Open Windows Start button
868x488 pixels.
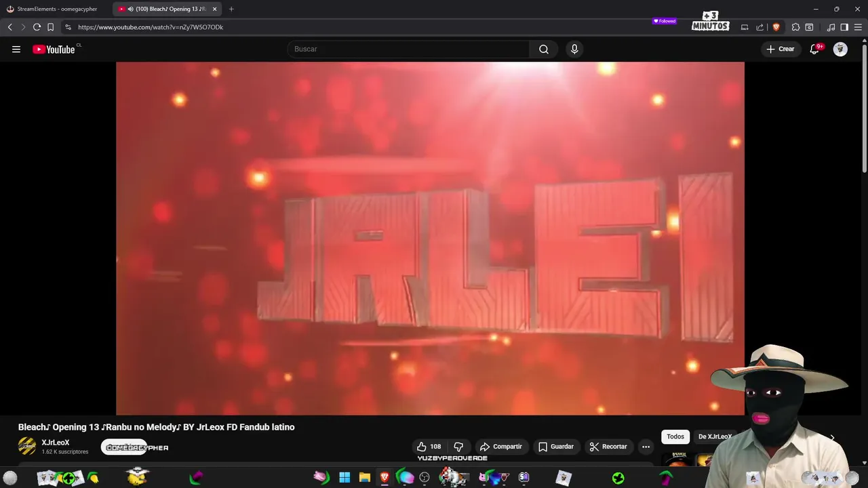pyautogui.click(x=344, y=477)
